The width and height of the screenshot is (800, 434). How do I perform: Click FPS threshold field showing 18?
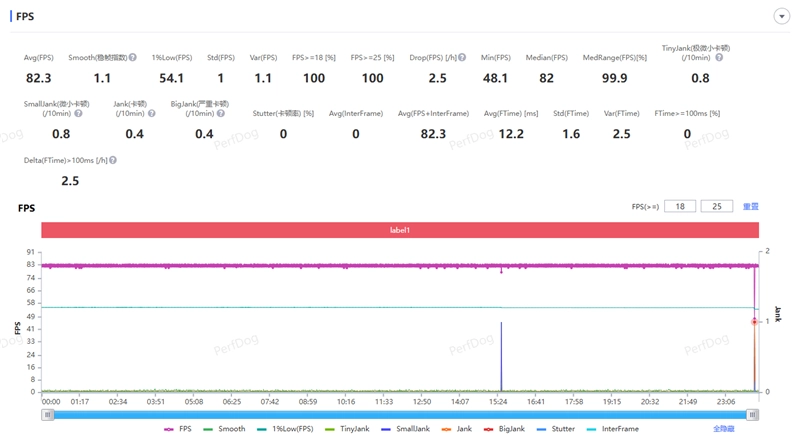pyautogui.click(x=679, y=207)
